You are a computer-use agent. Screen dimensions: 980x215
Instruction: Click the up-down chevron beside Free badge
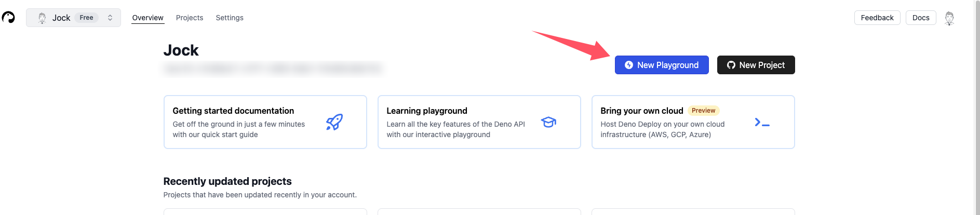pos(110,18)
